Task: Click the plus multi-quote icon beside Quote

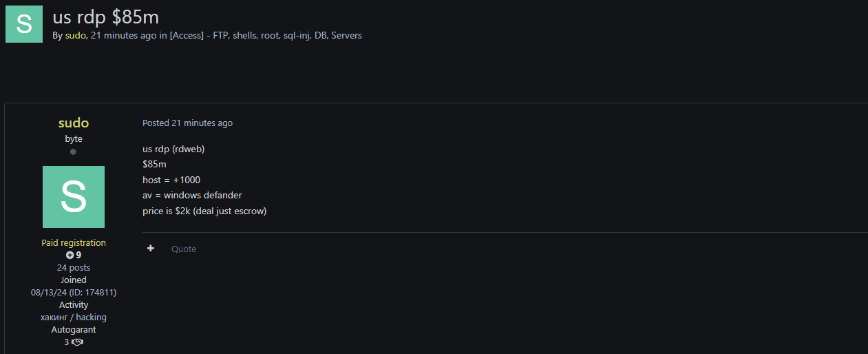Action: (151, 249)
